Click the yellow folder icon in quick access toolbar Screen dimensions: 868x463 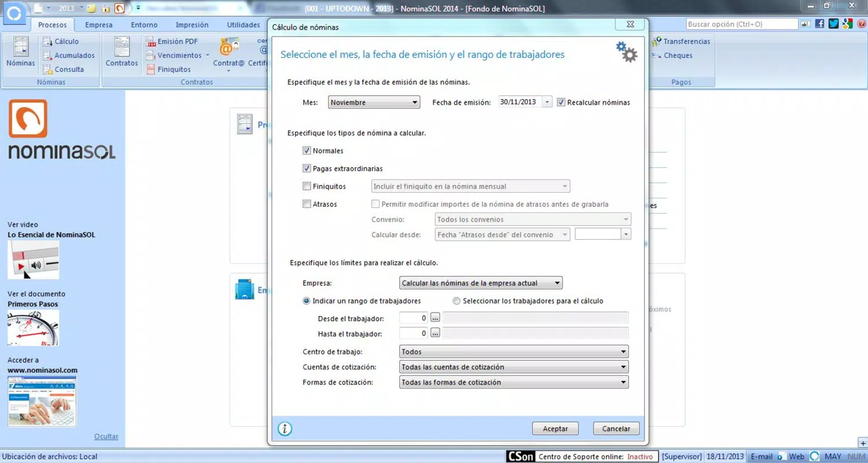coord(91,8)
